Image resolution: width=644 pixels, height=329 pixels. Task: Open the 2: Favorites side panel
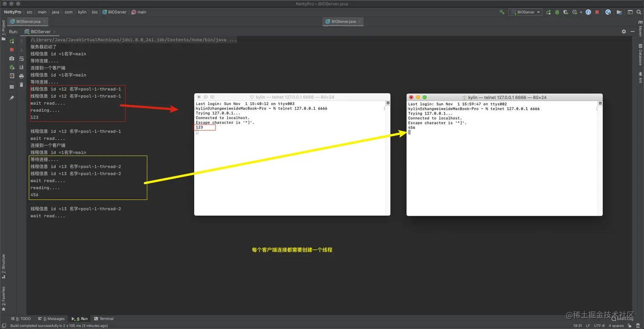pyautogui.click(x=3, y=299)
